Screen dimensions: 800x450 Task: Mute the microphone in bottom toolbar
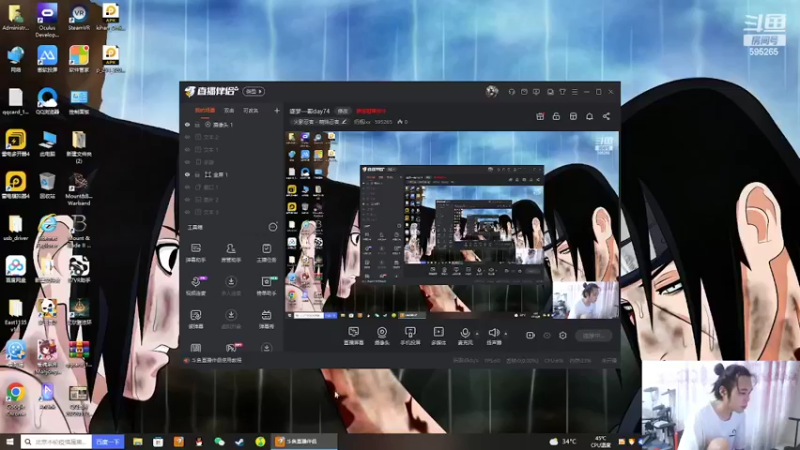(x=465, y=336)
